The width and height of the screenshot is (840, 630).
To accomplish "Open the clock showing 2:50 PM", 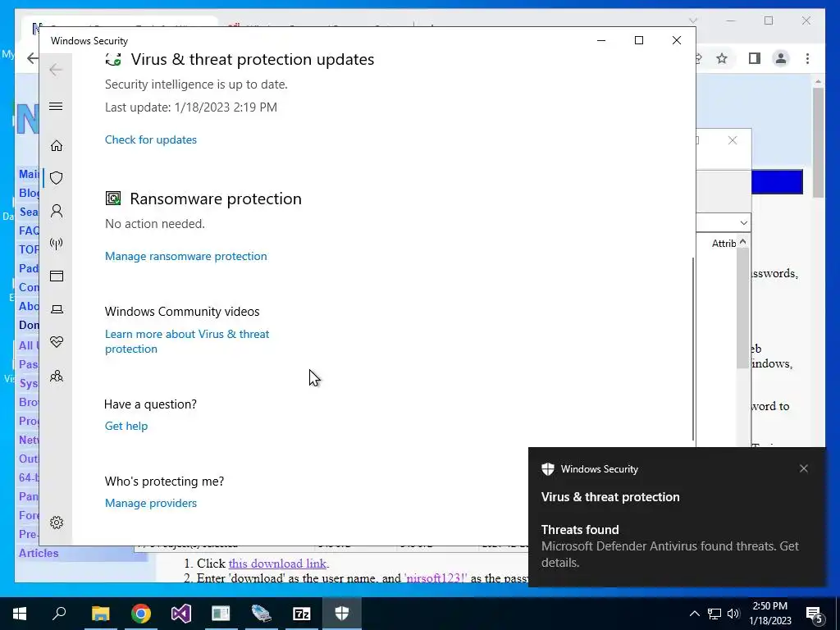I will coord(769,614).
